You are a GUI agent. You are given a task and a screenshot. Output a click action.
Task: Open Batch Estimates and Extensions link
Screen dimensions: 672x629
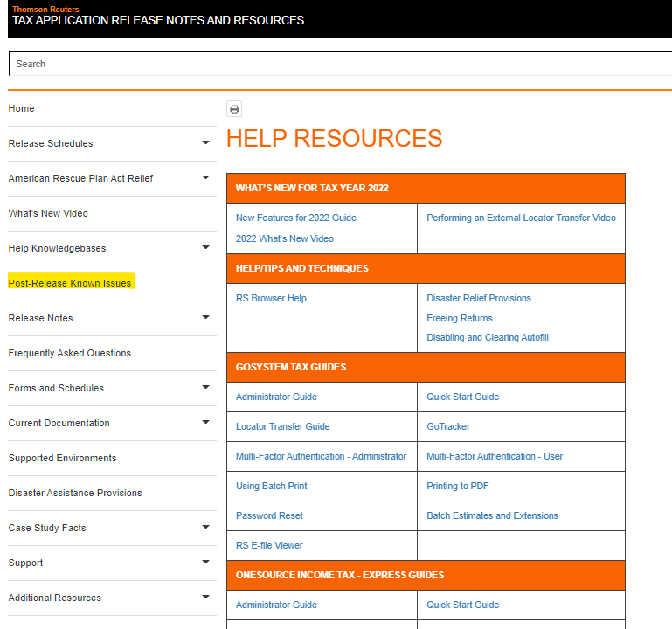click(x=493, y=516)
